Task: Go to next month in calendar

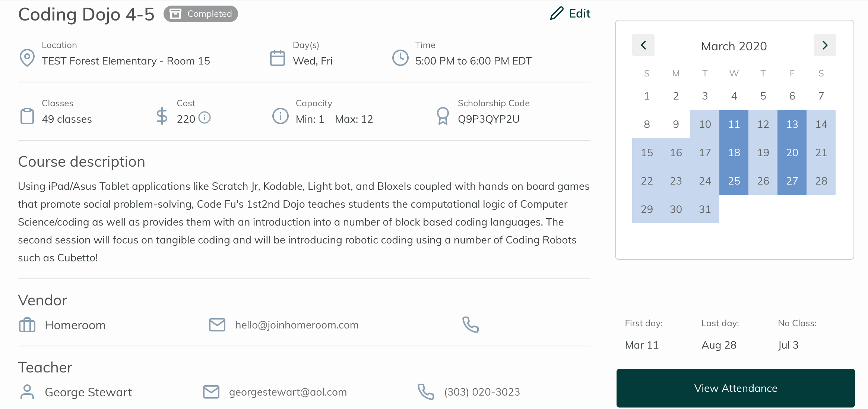Action: (x=825, y=45)
